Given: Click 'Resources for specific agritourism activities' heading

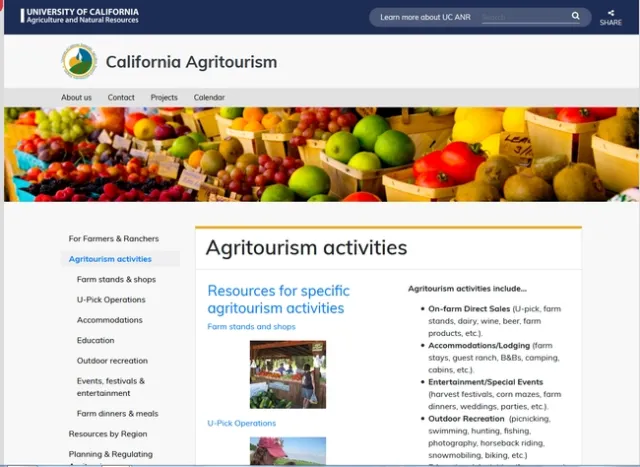Looking at the screenshot, I should [278, 299].
